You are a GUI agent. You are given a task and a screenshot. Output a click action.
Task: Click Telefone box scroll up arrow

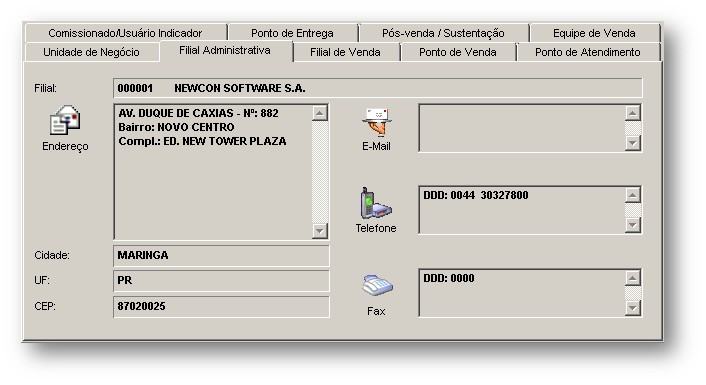click(x=633, y=195)
